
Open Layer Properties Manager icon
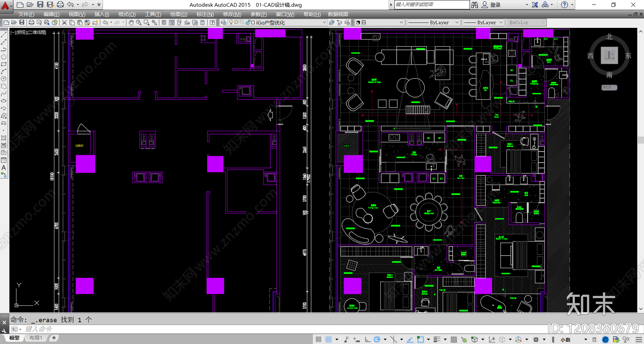(x=224, y=23)
